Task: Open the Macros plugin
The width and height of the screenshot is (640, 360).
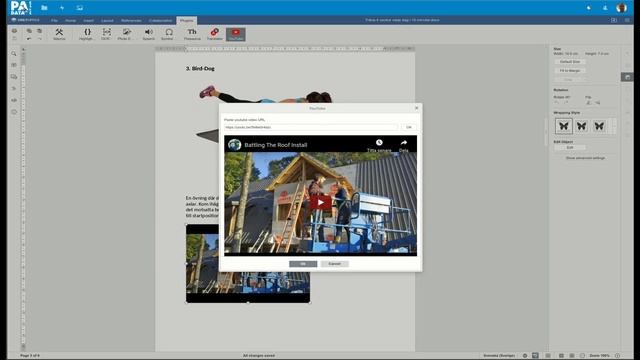Action: point(59,34)
